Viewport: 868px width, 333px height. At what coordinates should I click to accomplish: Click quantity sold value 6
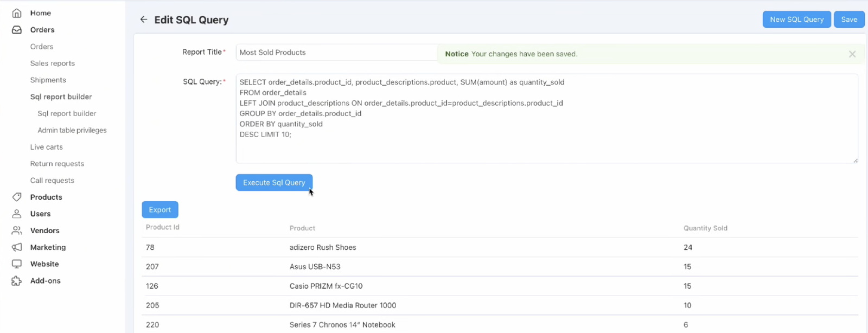(x=686, y=325)
